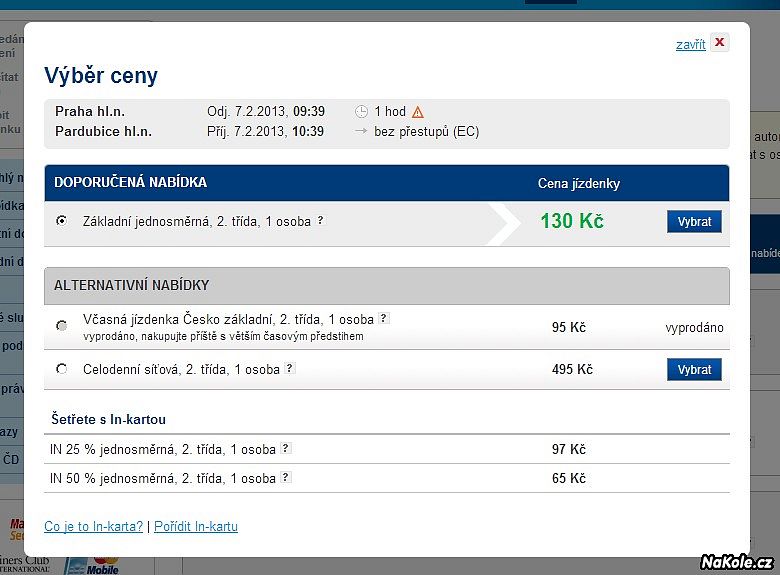
Task: Click the ALTERNATIVNÍ NABÍDKY header
Action: (387, 286)
